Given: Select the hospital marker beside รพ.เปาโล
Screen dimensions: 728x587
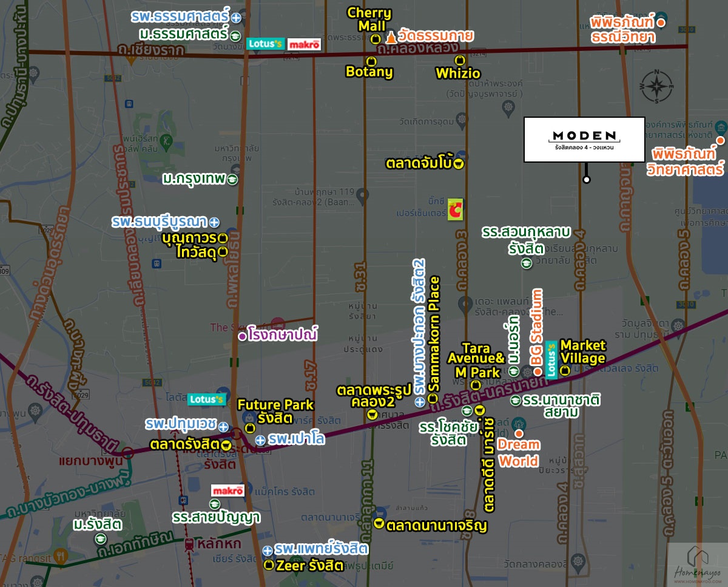Looking at the screenshot, I should [x=260, y=440].
